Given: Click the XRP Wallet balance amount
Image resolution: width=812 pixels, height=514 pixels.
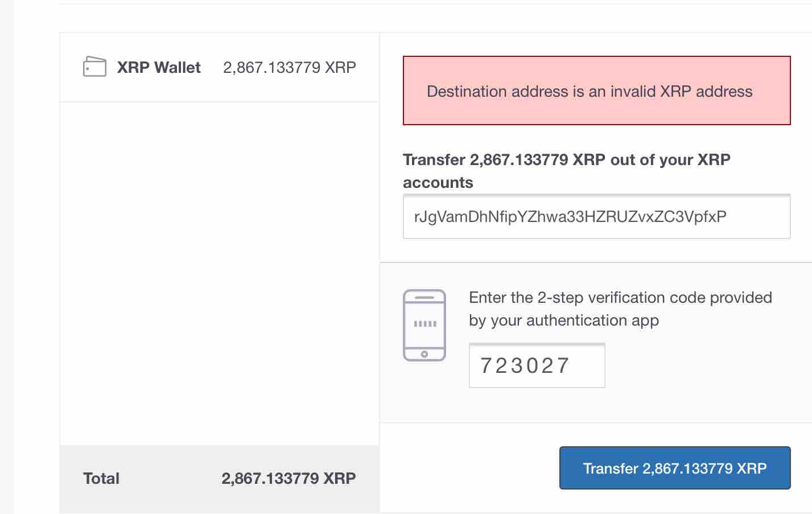Looking at the screenshot, I should (289, 68).
